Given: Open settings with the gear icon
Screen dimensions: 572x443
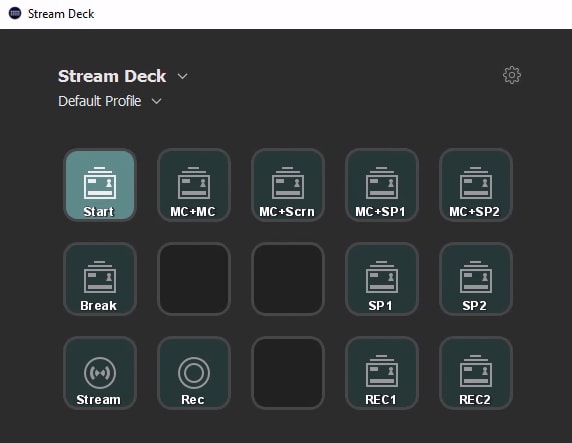Looking at the screenshot, I should click(x=512, y=75).
